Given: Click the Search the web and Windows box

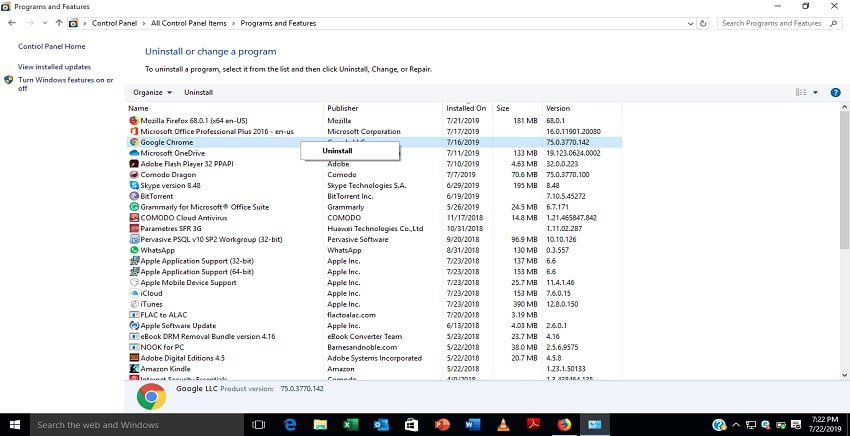Looking at the screenshot, I should [x=138, y=425].
